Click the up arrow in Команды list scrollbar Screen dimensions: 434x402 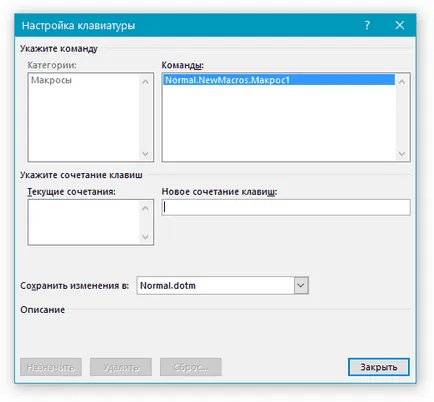[x=402, y=82]
